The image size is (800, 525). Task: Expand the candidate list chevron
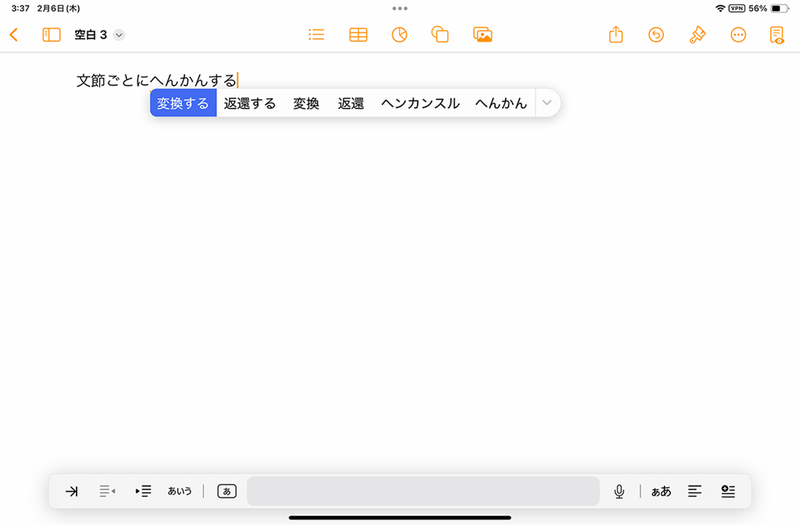point(547,103)
